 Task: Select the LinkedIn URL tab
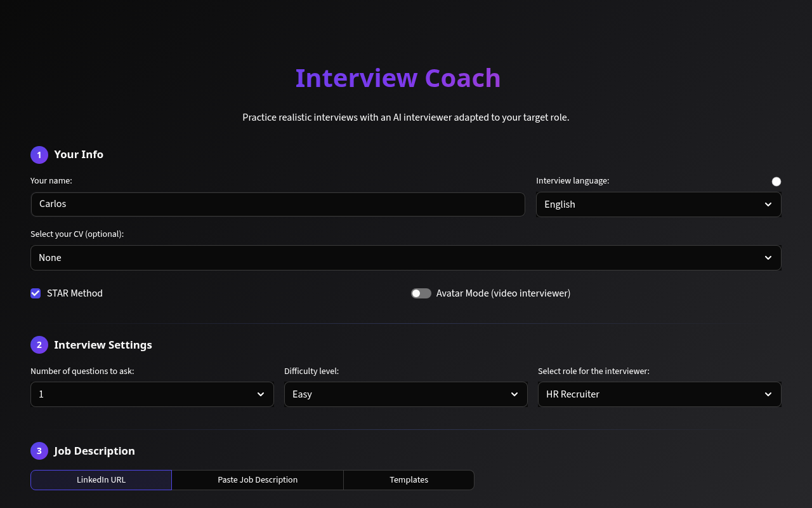[101, 479]
